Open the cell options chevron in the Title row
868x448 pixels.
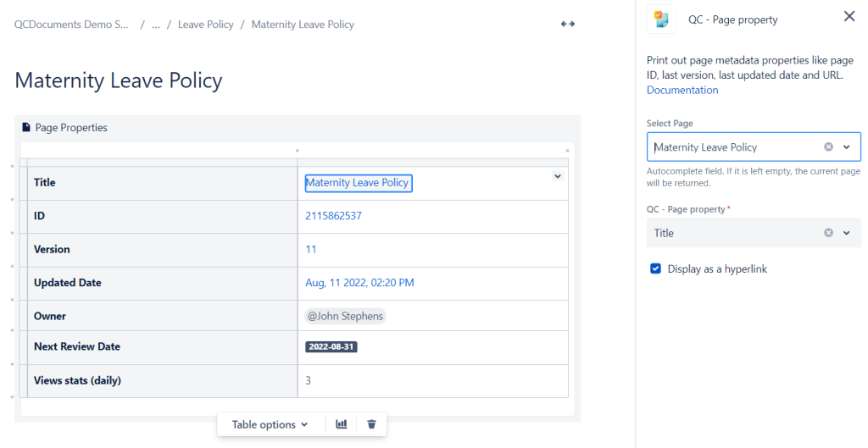click(558, 176)
